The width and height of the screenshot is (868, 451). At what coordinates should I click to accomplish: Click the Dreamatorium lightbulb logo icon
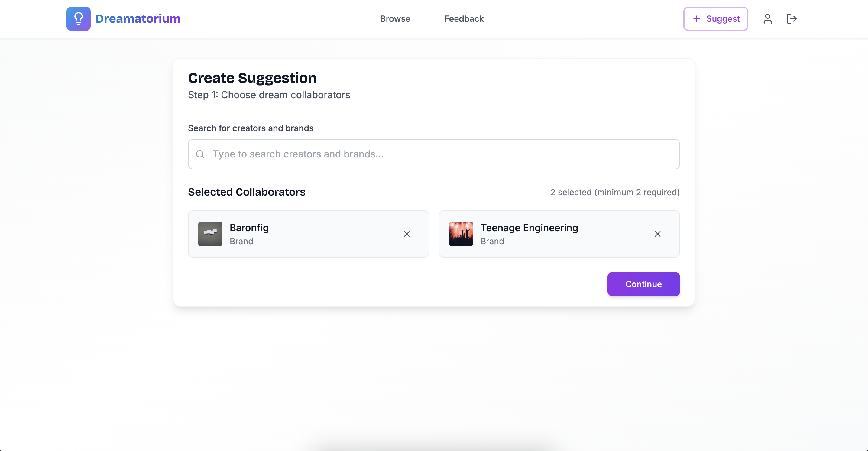[78, 18]
